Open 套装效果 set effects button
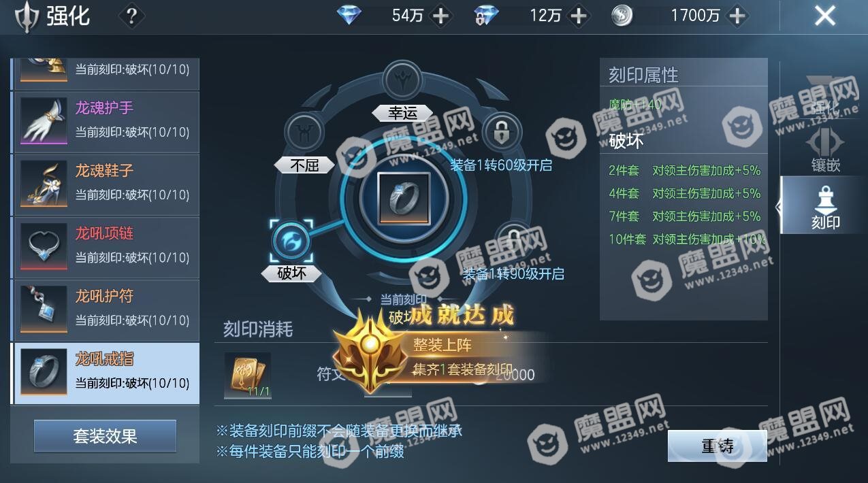868x483 pixels. tap(106, 436)
